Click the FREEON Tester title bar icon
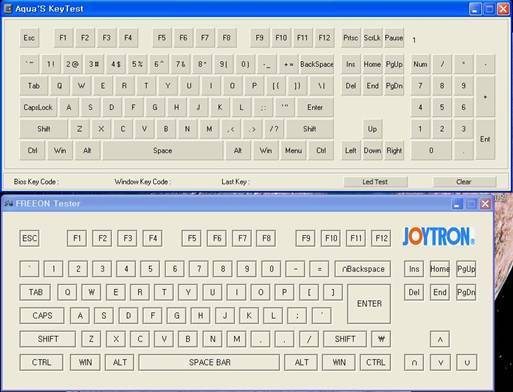The image size is (513, 392). click(8, 203)
